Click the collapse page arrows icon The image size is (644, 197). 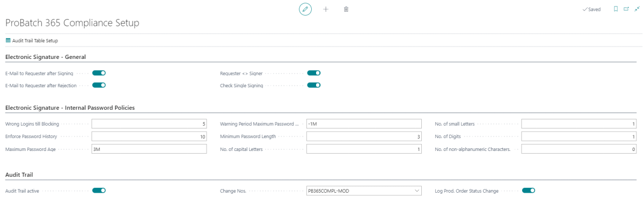point(637,9)
